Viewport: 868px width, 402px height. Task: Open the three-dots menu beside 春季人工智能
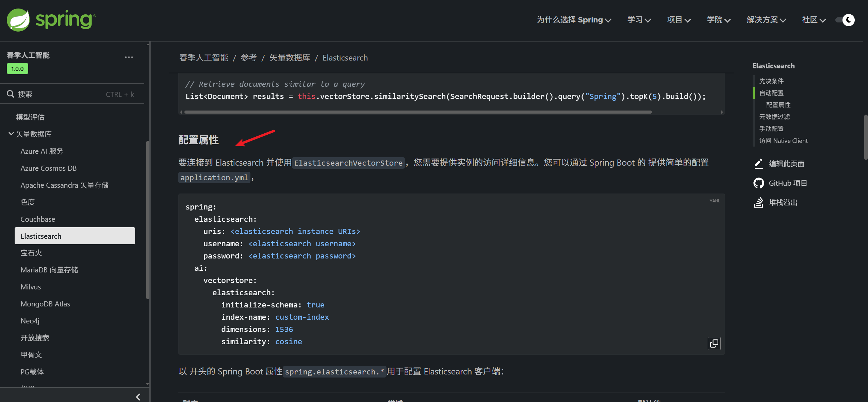[x=129, y=57]
